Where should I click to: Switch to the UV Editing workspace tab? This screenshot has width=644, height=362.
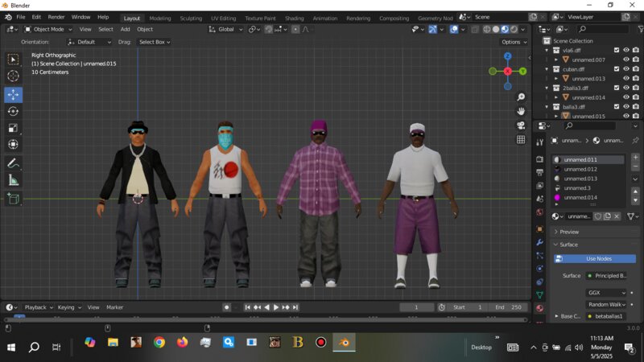(x=224, y=18)
